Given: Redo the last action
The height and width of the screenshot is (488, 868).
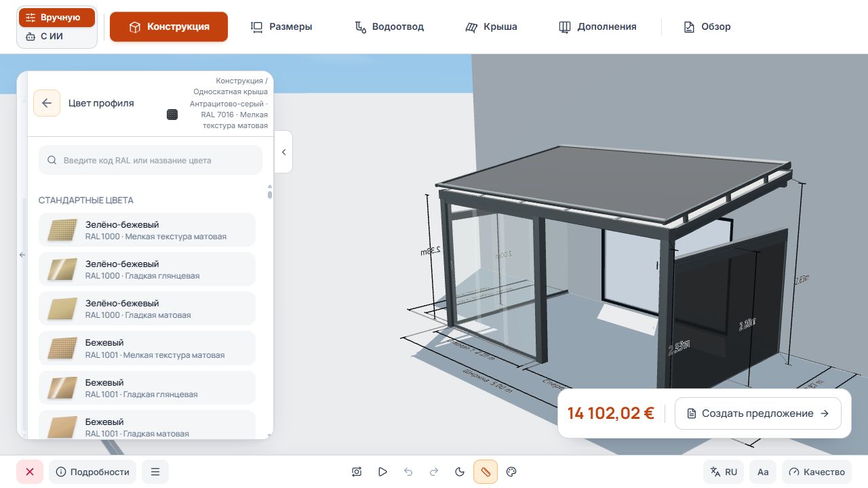Looking at the screenshot, I should (434, 472).
